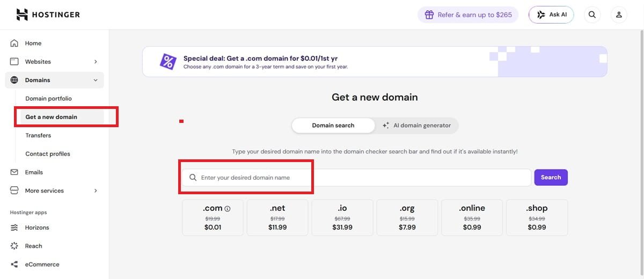Click the Ask AI sparkle icon
The width and height of the screenshot is (644, 279).
541,15
